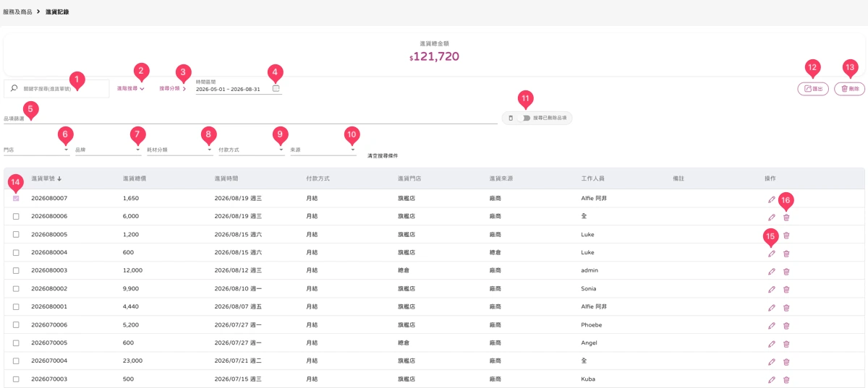The height and width of the screenshot is (388, 868).
Task: Delete the 23,000 order 2026070004
Action: 786,361
